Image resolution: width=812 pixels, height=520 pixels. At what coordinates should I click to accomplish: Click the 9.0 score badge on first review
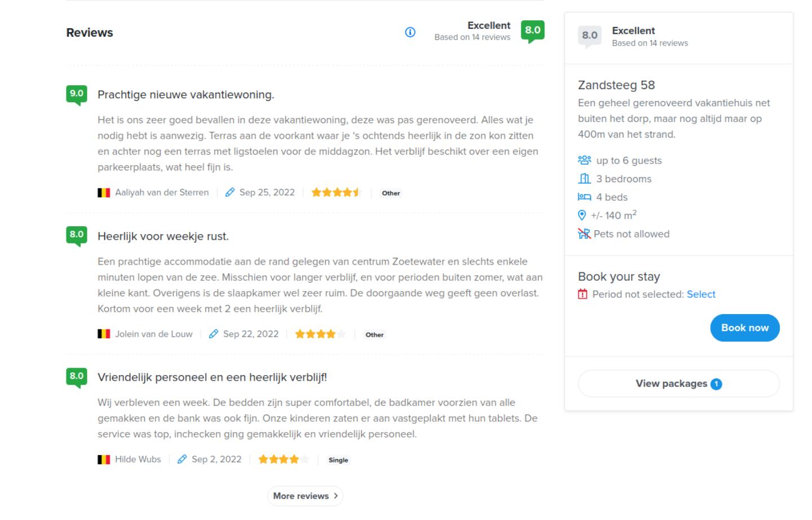[x=77, y=94]
